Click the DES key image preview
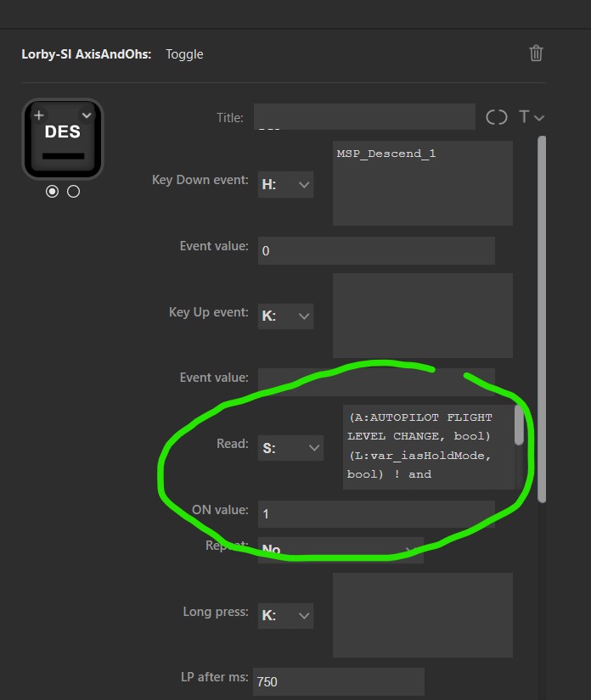The height and width of the screenshot is (700, 591). [x=63, y=139]
